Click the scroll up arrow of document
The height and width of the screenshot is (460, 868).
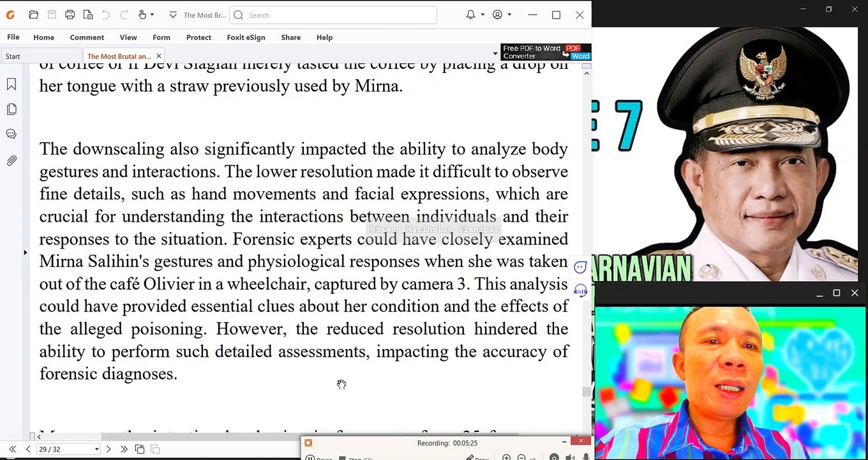tap(587, 73)
